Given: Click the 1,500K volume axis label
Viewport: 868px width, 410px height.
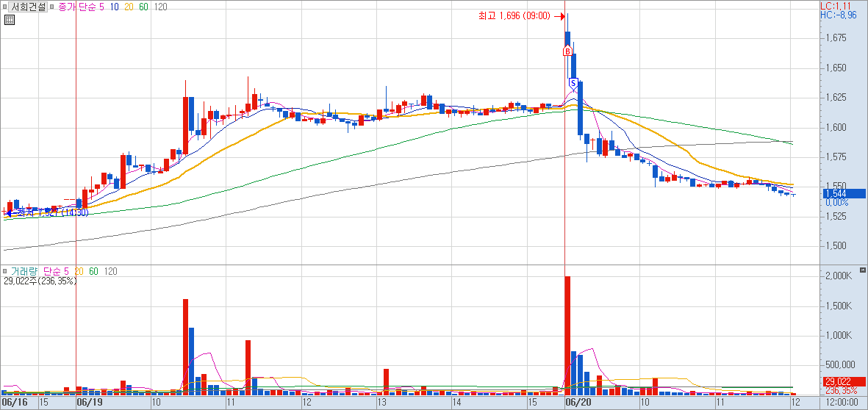Looking at the screenshot, I should [x=838, y=306].
